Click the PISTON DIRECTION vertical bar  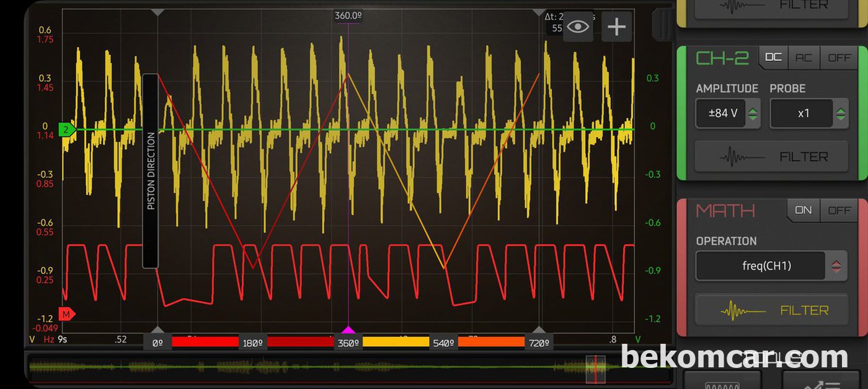pos(150,171)
